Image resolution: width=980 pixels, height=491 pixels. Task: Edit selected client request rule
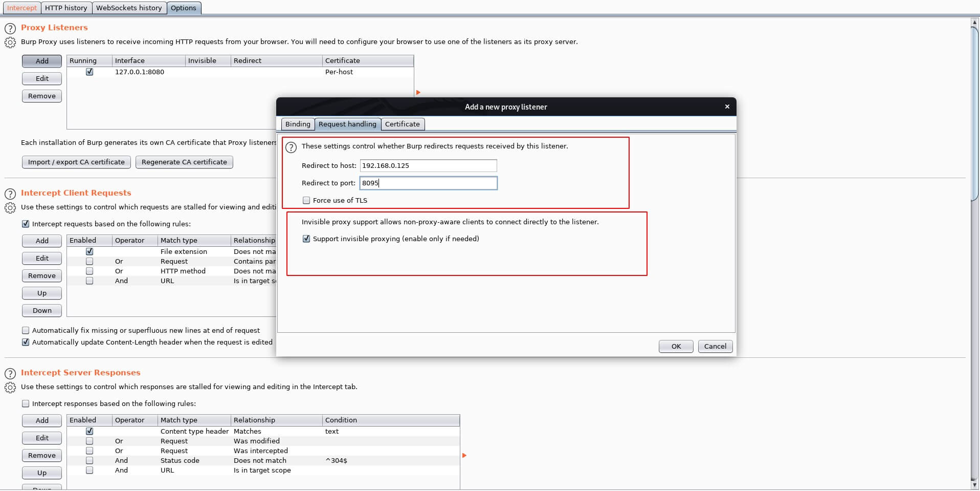click(x=42, y=258)
